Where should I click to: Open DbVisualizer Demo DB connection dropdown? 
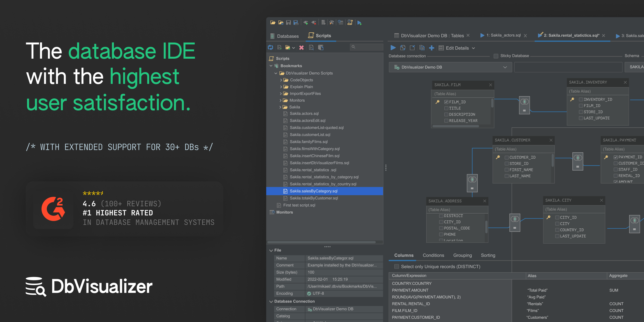(x=450, y=67)
